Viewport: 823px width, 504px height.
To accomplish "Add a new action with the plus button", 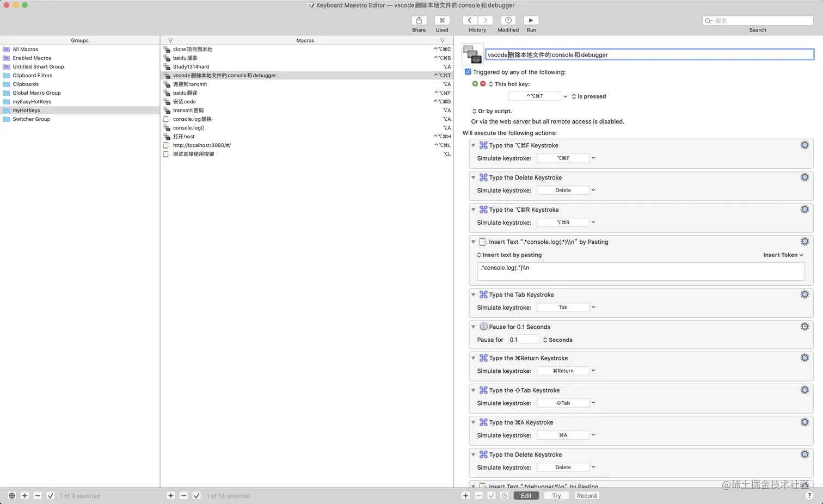I will tap(465, 496).
